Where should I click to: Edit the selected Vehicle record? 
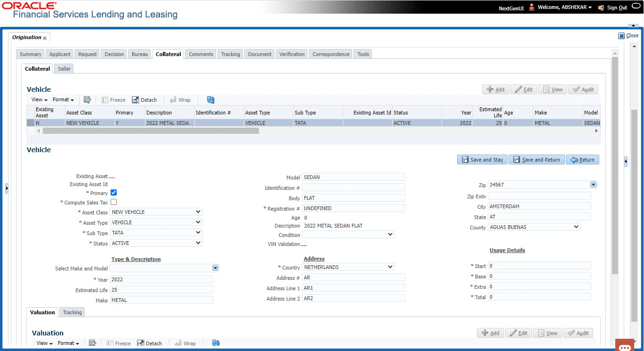[x=523, y=90]
